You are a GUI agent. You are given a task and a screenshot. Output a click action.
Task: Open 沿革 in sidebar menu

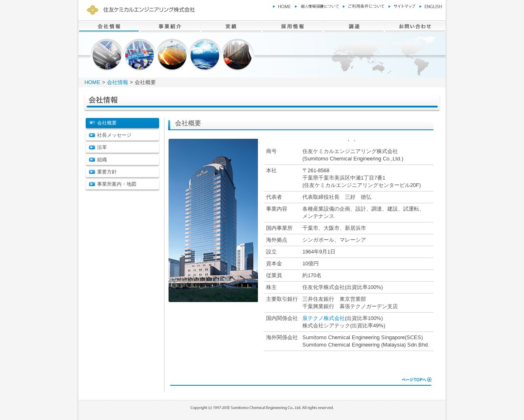click(x=122, y=147)
